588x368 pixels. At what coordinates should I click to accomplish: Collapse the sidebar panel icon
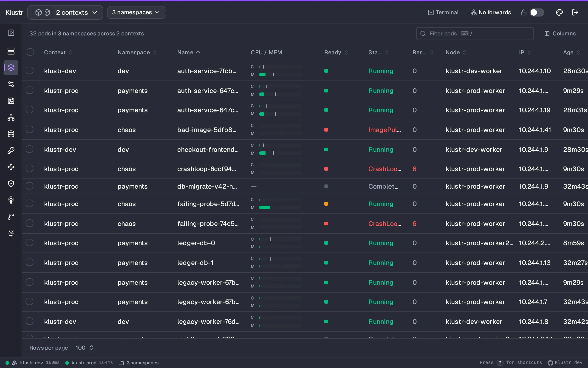(11, 33)
